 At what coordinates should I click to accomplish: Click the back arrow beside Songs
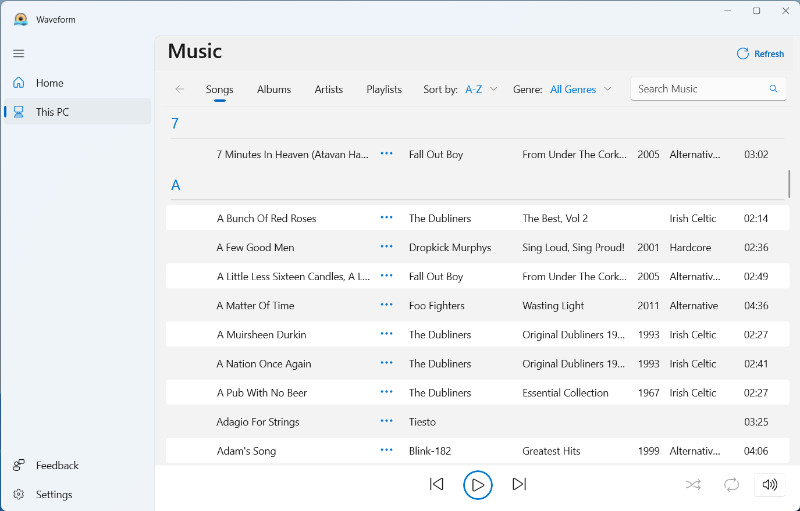(x=180, y=89)
